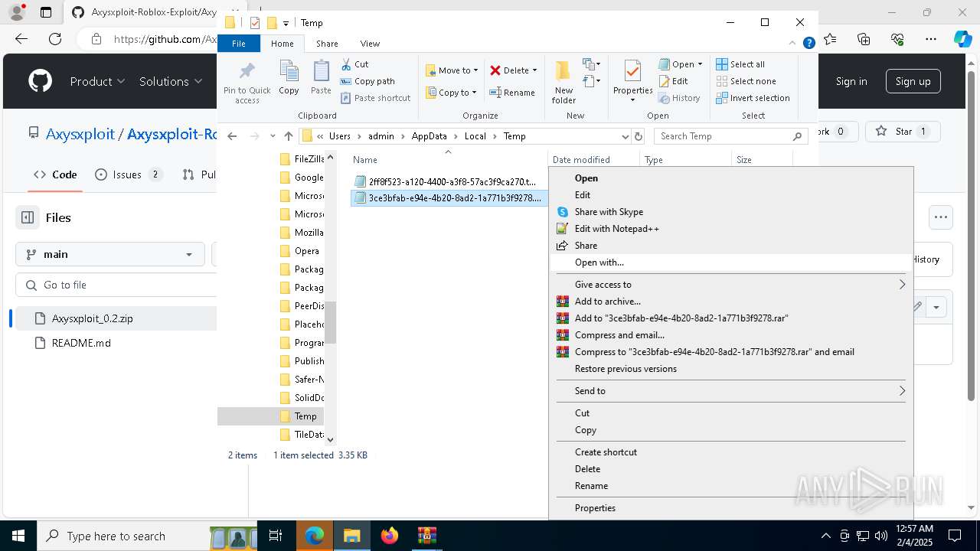Click Edit in the Open group

[x=672, y=81]
